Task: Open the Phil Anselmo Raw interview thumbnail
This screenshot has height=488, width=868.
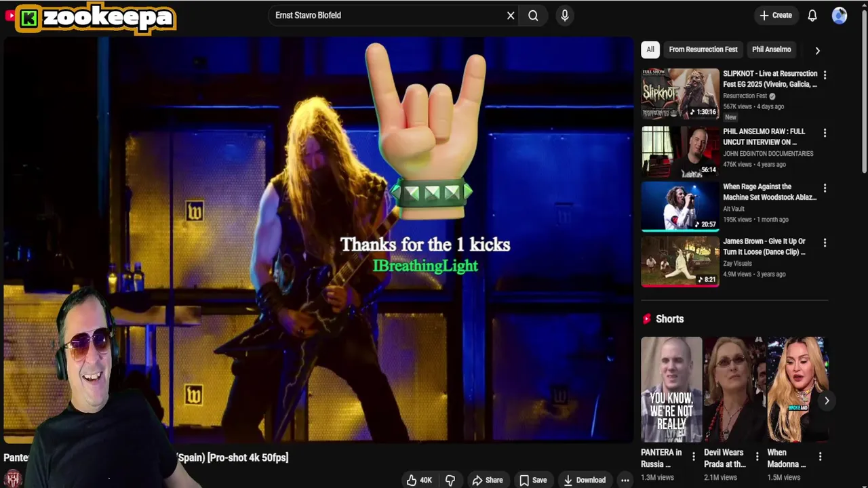Action: pos(680,151)
